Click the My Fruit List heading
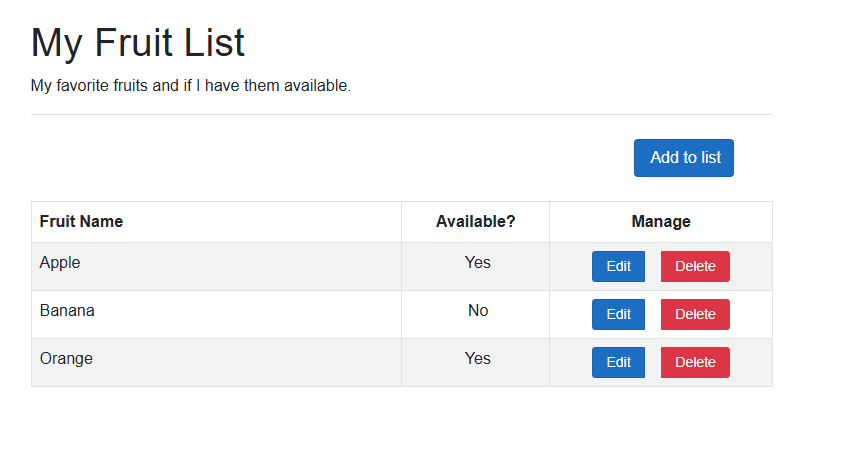848x460 pixels. coord(138,43)
